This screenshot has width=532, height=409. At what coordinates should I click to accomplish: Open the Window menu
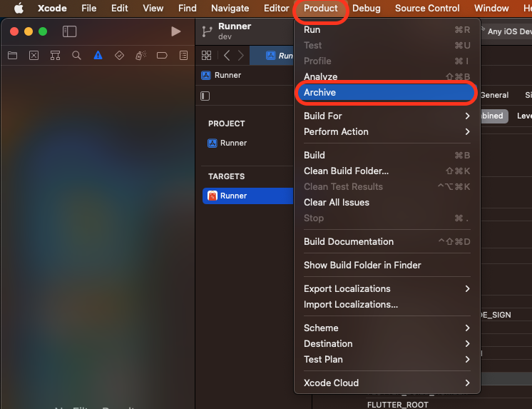pyautogui.click(x=491, y=8)
